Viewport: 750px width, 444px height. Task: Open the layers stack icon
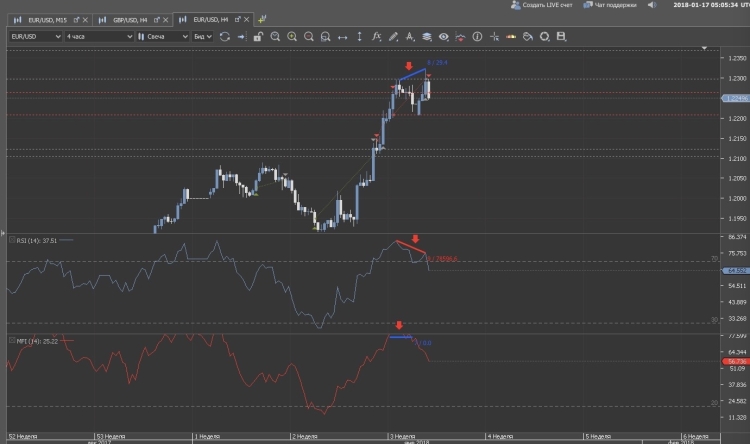(427, 36)
